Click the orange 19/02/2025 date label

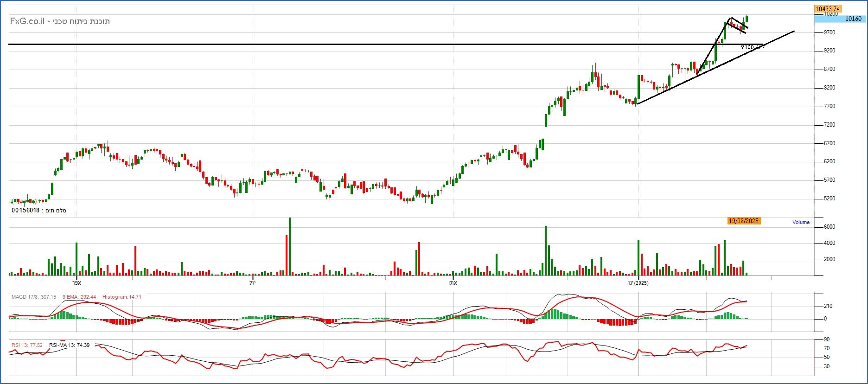743,221
